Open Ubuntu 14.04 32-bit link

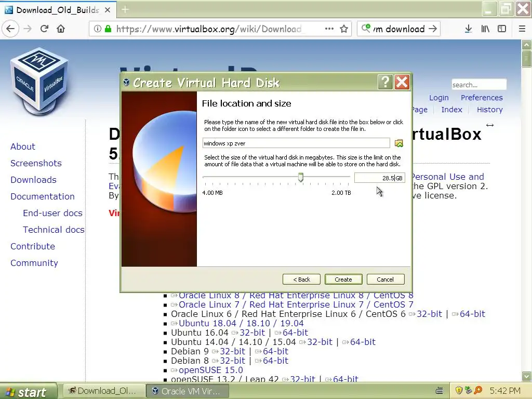[x=320, y=342]
